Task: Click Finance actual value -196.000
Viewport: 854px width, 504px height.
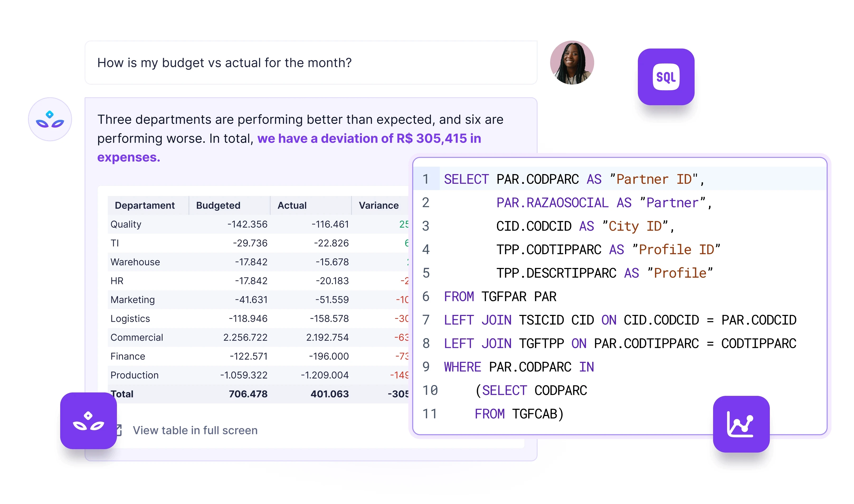Action: point(329,356)
